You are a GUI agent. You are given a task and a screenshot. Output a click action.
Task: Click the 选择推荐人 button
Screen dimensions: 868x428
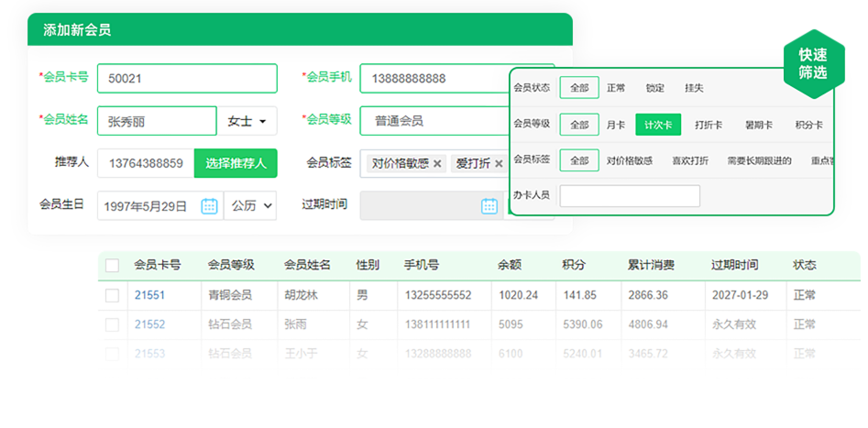236,164
